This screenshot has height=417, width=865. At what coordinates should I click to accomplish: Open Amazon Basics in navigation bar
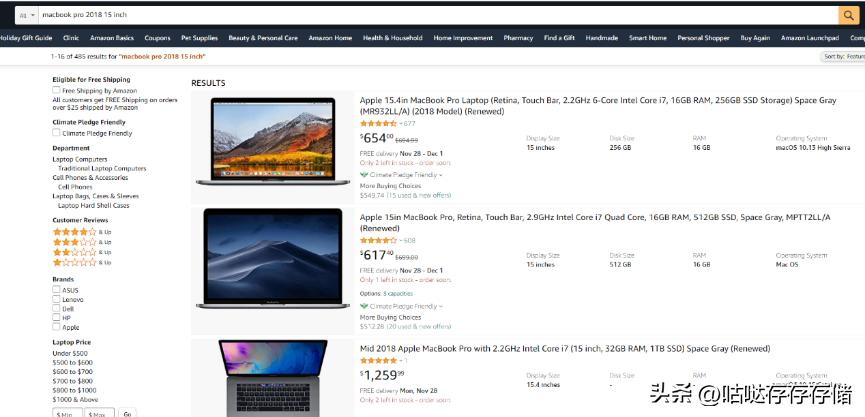point(112,38)
